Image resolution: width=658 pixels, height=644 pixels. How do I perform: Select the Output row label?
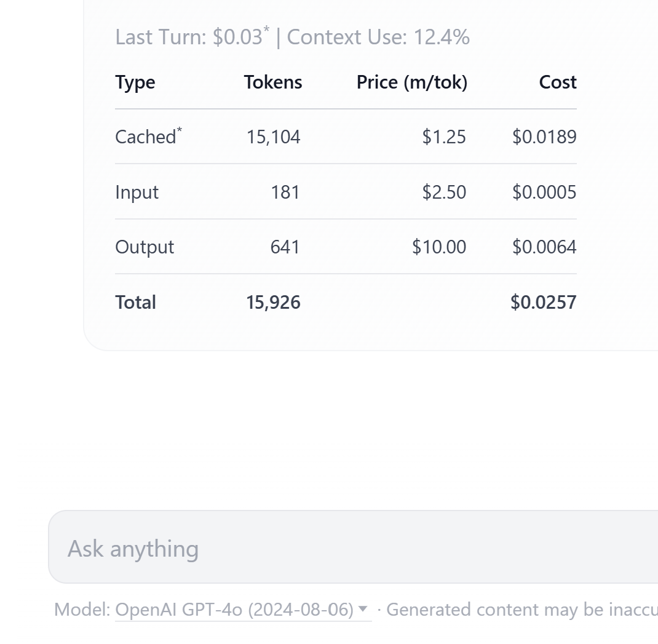click(x=145, y=247)
